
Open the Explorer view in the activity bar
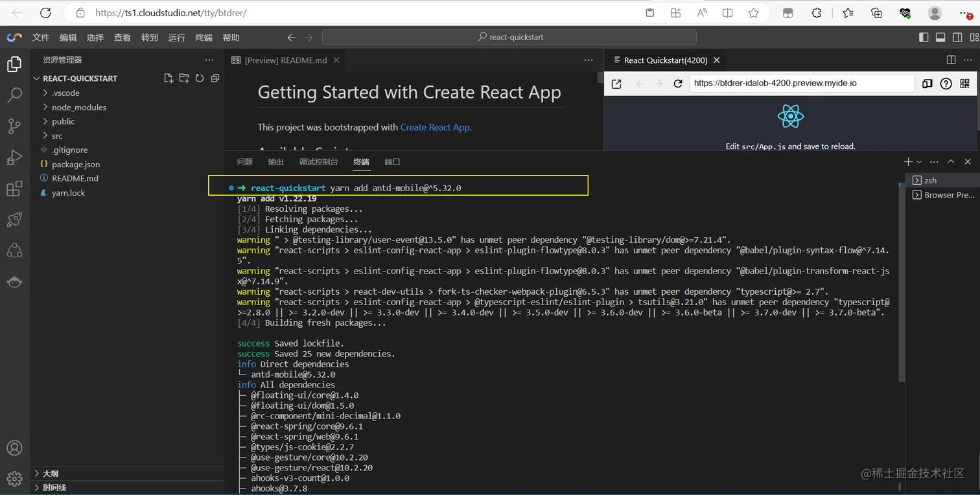click(x=14, y=63)
